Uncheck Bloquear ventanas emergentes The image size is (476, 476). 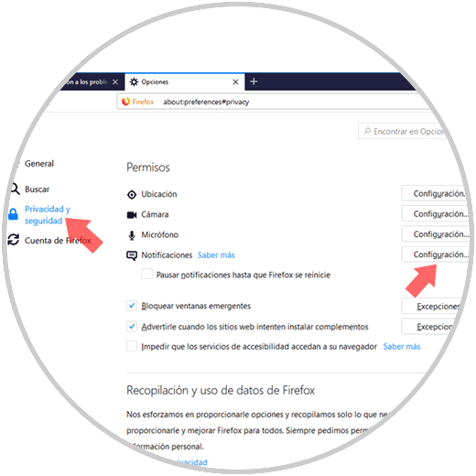[x=132, y=306]
